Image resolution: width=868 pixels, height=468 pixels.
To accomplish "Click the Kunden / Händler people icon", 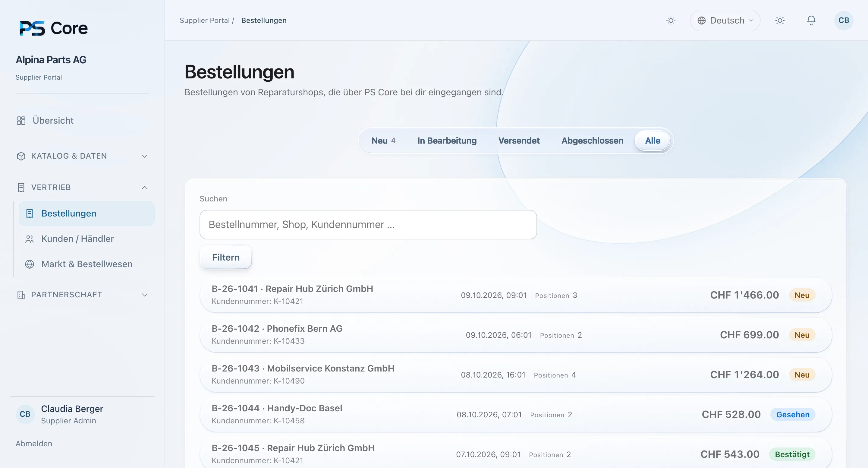I will 30,239.
